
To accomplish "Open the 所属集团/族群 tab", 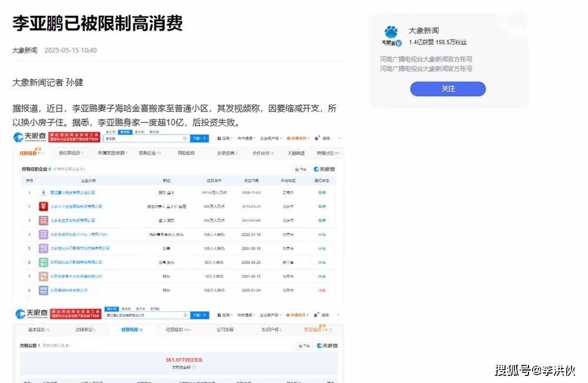I will pyautogui.click(x=113, y=153).
